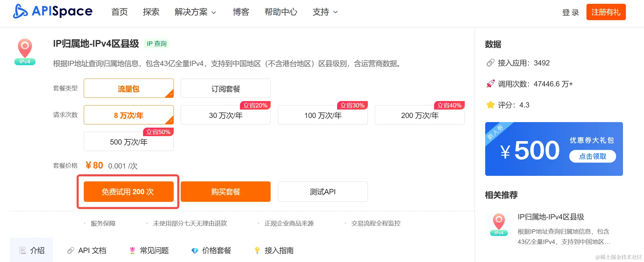Image resolution: width=644 pixels, height=262 pixels.
Task: Click the diamond icon on 价格套餐 tab
Action: [x=195, y=251]
